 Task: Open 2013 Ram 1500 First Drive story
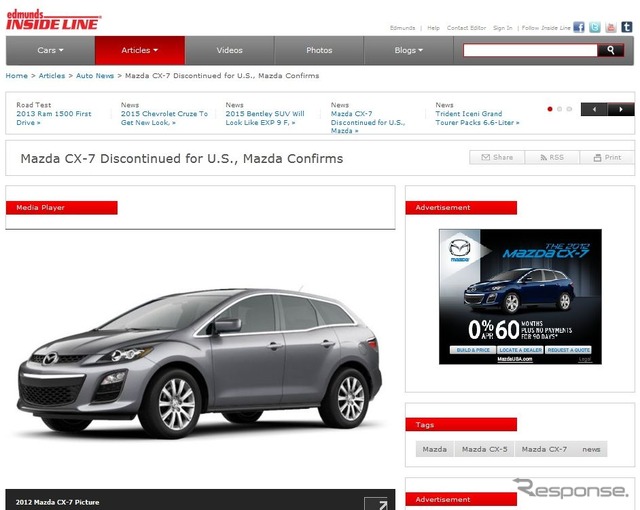[54, 118]
